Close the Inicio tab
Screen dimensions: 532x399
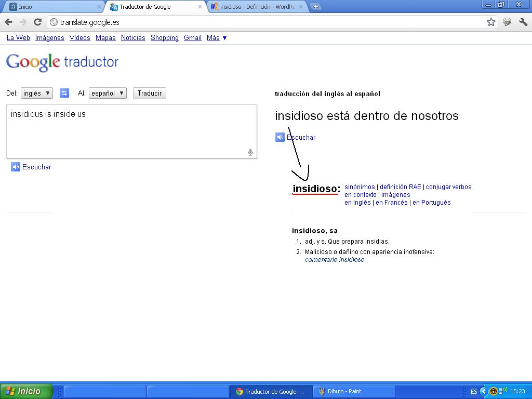click(x=99, y=7)
